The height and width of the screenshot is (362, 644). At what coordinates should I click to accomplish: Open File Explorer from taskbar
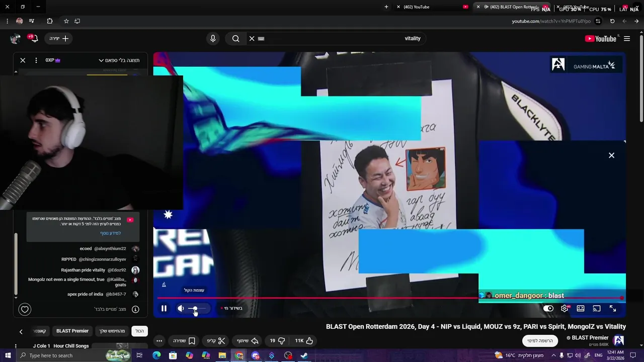222,355
